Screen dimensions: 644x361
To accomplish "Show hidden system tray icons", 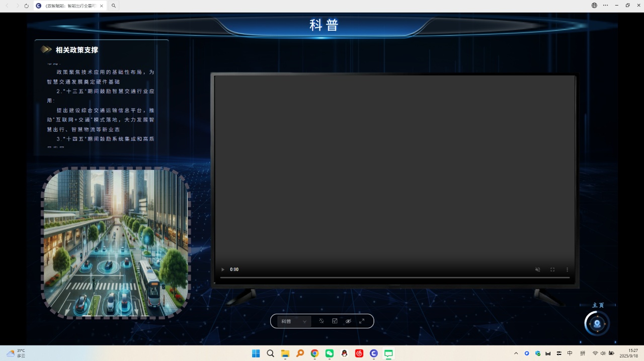I will (x=516, y=353).
